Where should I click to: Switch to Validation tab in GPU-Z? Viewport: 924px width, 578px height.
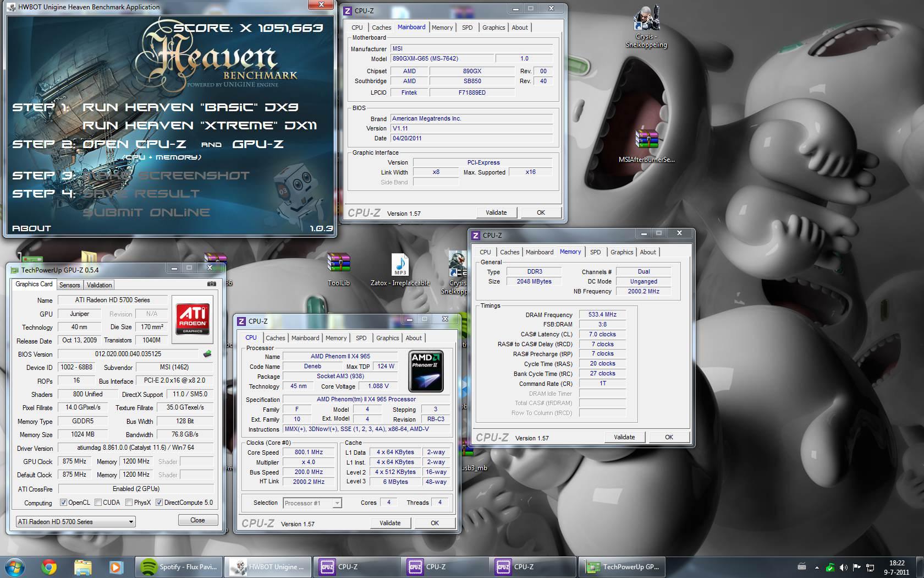click(x=99, y=285)
